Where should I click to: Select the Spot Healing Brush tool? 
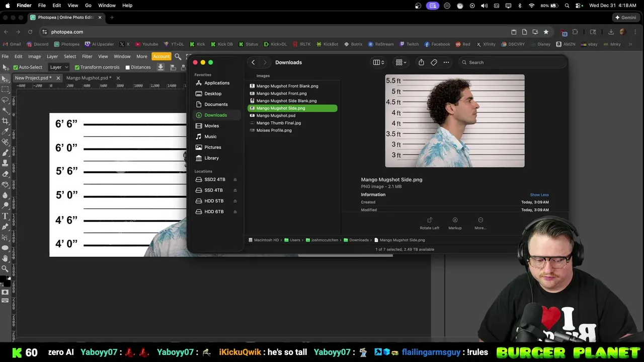click(5, 142)
